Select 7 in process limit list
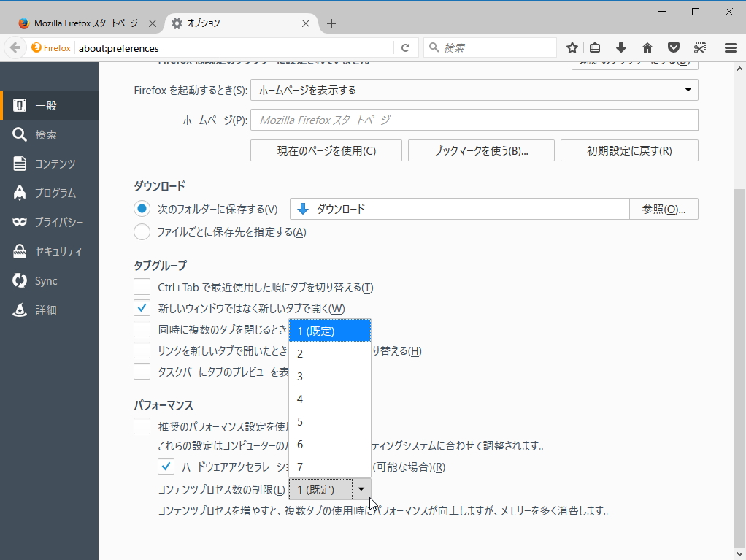Screen dimensions: 746x560 coord(330,467)
